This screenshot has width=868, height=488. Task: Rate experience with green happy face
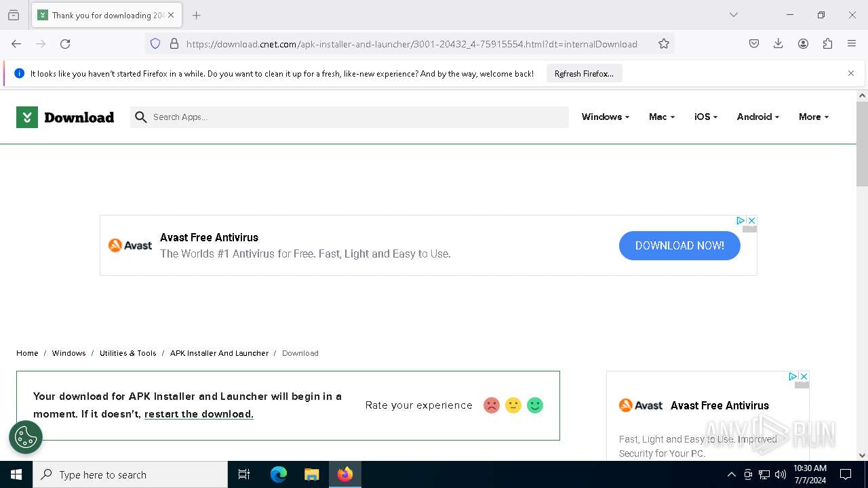(x=535, y=405)
